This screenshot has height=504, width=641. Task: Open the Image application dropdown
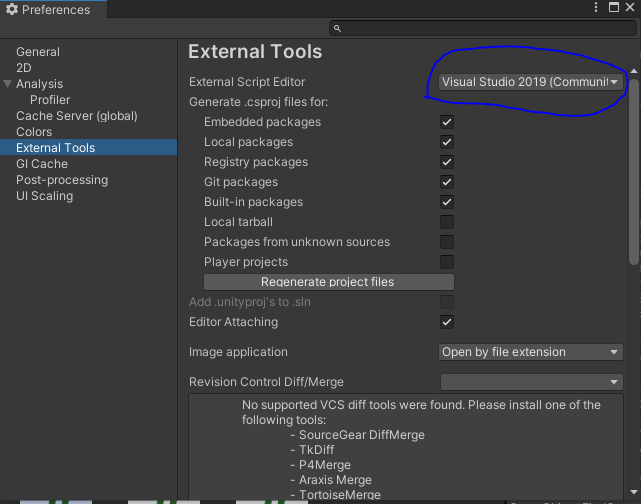coord(531,352)
